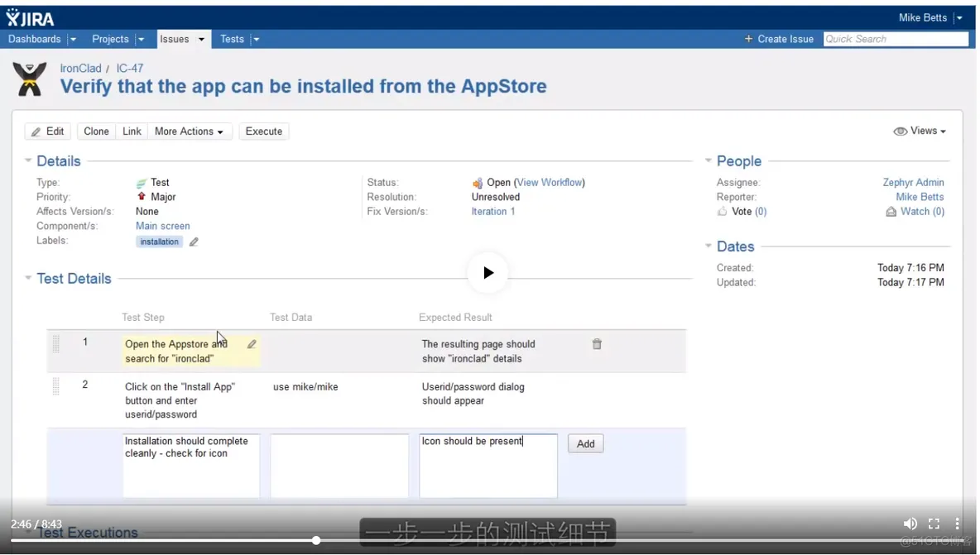
Task: Open the Tests dropdown arrow
Action: [256, 40]
